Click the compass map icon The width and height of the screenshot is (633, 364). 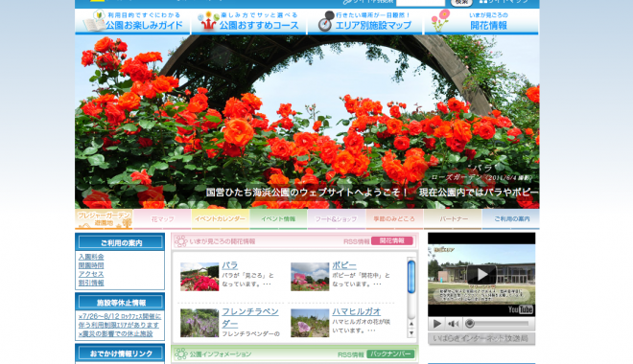[x=325, y=22]
